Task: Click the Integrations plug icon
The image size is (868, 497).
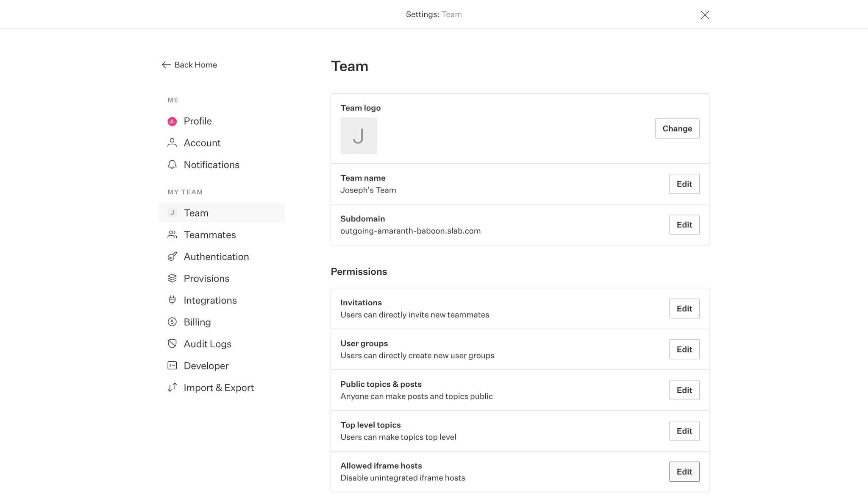Action: pyautogui.click(x=172, y=300)
